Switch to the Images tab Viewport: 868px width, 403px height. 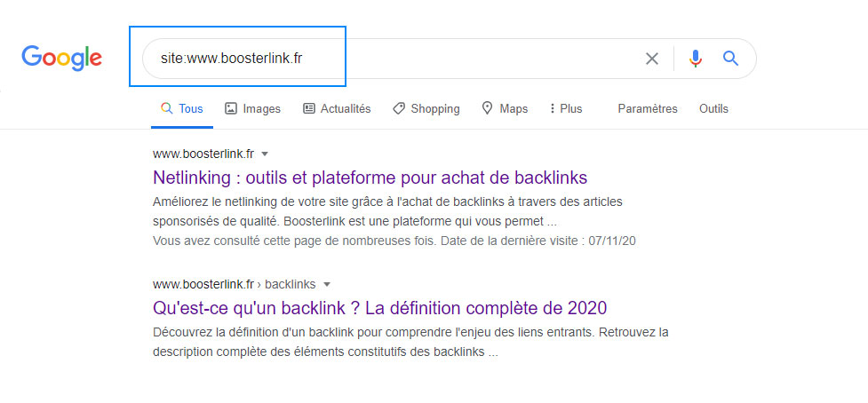252,109
